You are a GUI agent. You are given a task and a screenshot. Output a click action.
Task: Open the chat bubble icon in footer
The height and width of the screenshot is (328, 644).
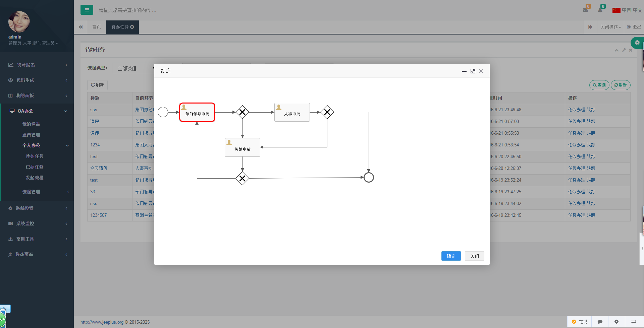pos(600,322)
